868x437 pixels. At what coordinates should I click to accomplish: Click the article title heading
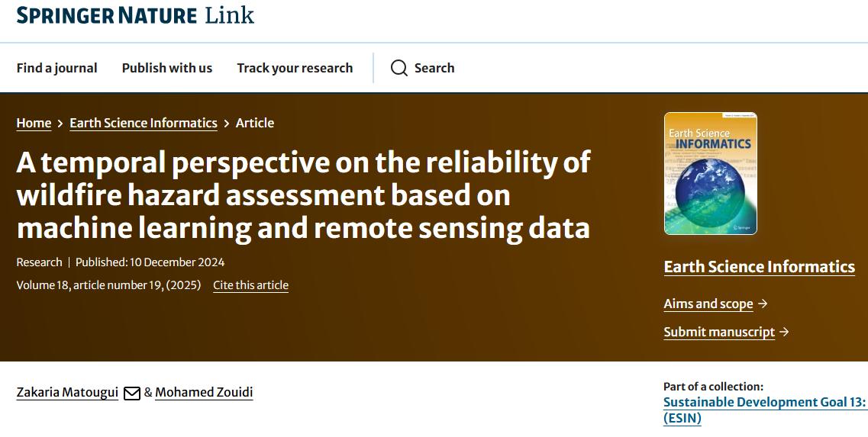[x=304, y=195]
